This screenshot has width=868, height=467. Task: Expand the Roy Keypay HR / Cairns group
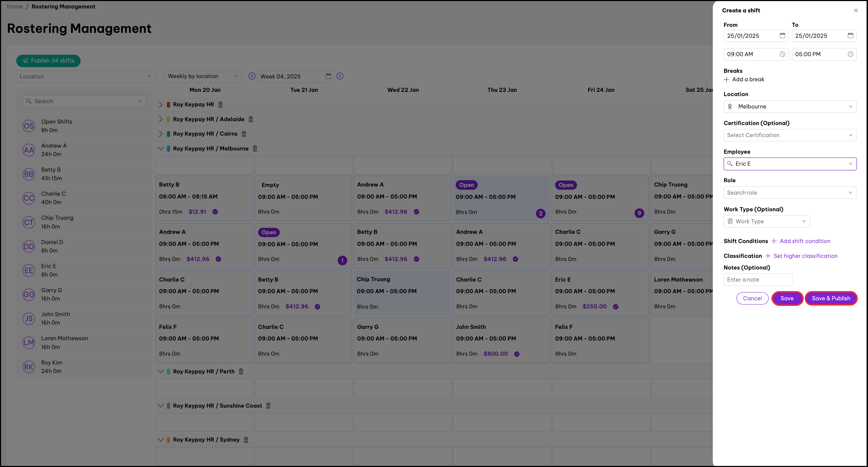(x=161, y=134)
